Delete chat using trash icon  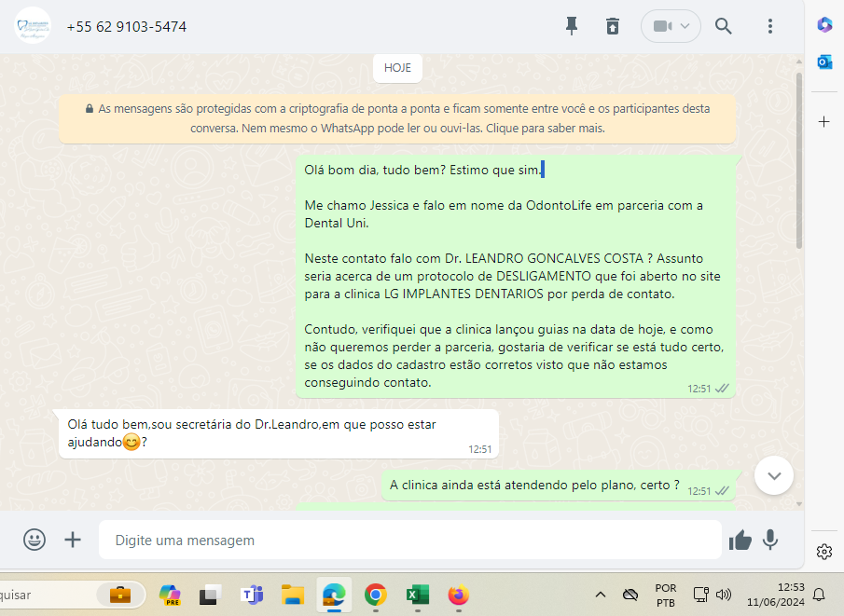tap(613, 26)
